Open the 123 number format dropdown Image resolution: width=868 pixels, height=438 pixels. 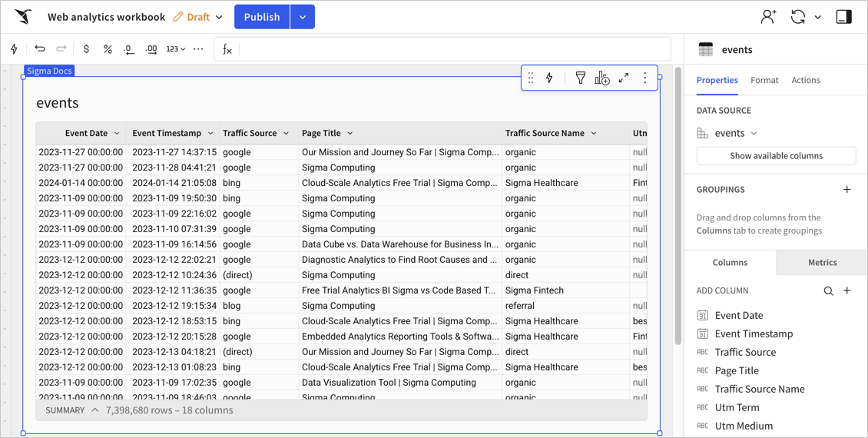[175, 48]
